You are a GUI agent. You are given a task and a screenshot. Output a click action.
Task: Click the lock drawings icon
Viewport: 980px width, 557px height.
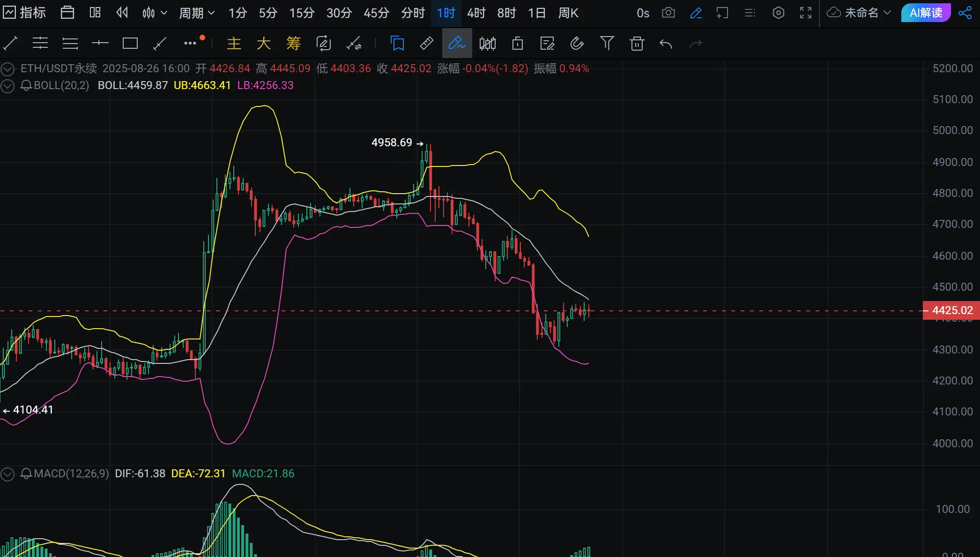tap(518, 44)
